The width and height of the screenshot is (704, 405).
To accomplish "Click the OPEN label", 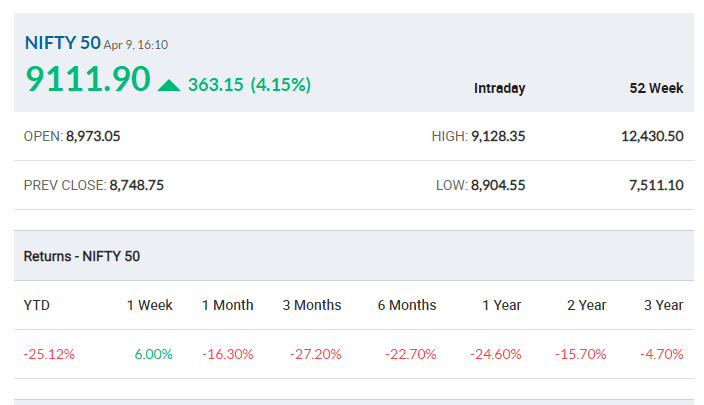I will tap(43, 136).
